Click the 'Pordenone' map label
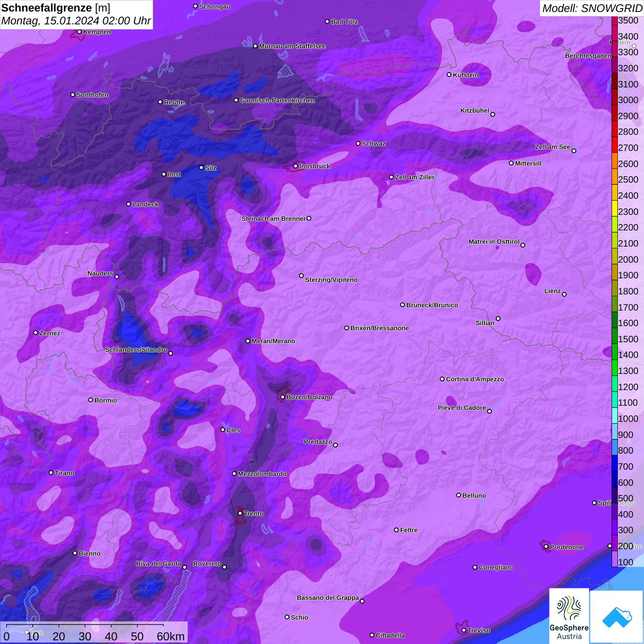This screenshot has height=644, width=644. (x=567, y=547)
